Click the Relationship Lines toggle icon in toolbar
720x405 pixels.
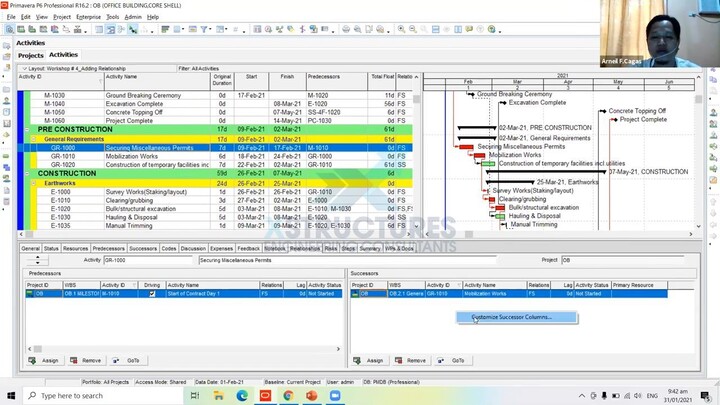point(133,29)
